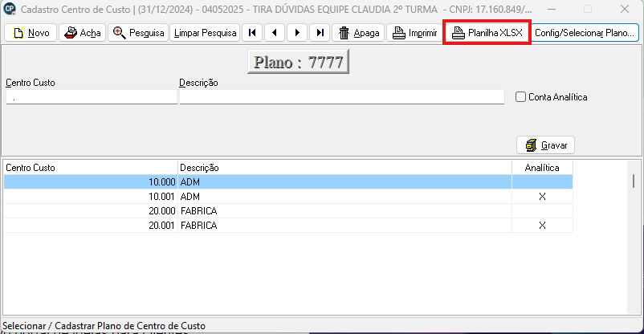This screenshot has height=334, width=644.
Task: Click the Gravar save button
Action: pos(545,145)
